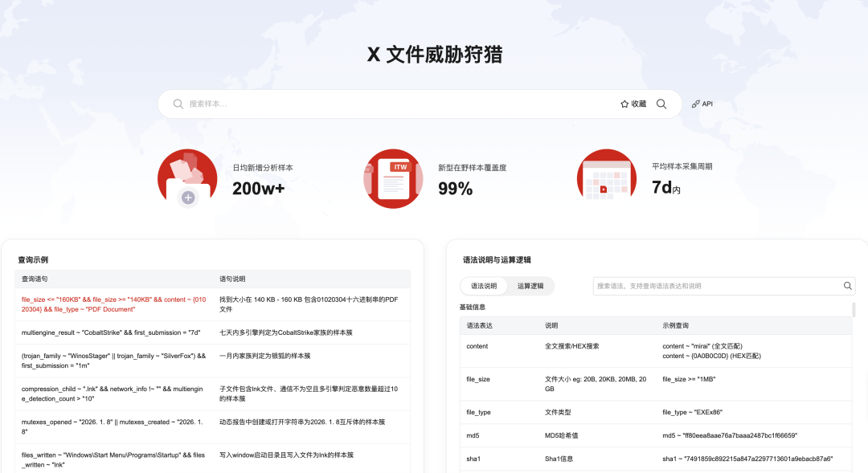Click the search submit magnifier icon
The image size is (868, 473).
click(661, 104)
